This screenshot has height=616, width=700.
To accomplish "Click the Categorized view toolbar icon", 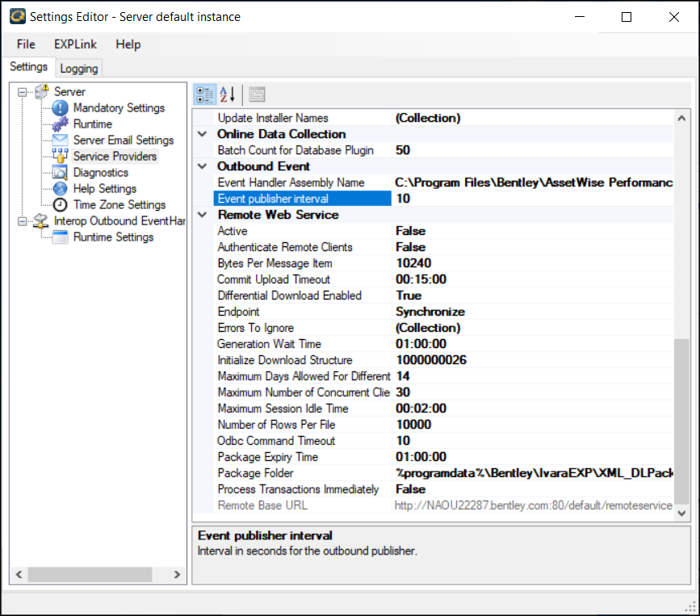I will tap(205, 94).
